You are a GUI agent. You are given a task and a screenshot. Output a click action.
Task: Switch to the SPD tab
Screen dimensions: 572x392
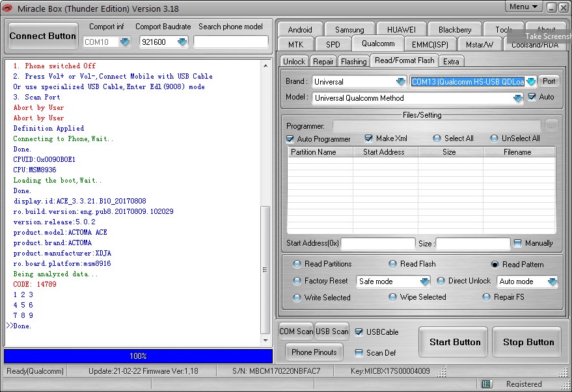pos(333,44)
